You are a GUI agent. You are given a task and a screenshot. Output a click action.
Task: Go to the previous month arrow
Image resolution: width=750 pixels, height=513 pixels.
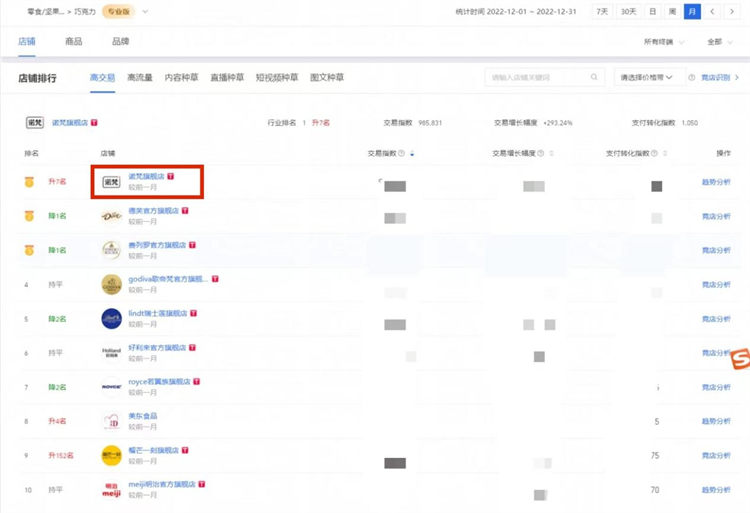coord(712,12)
